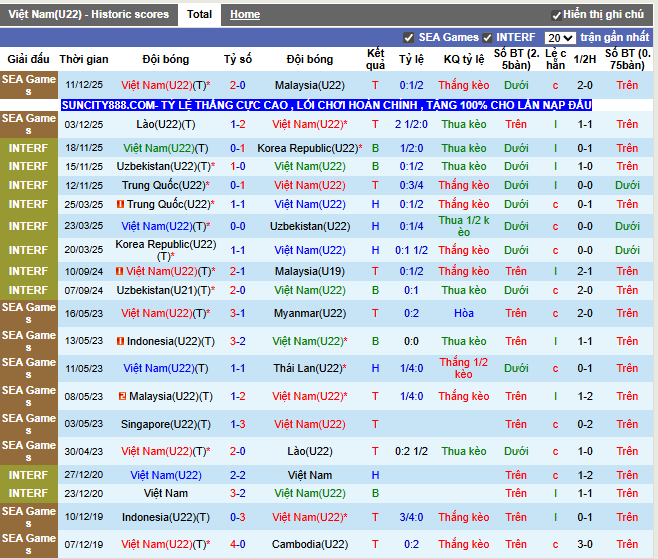Select Trung Quốc(U22)* on 12/11/25
This screenshot has width=658, height=559.
click(166, 185)
